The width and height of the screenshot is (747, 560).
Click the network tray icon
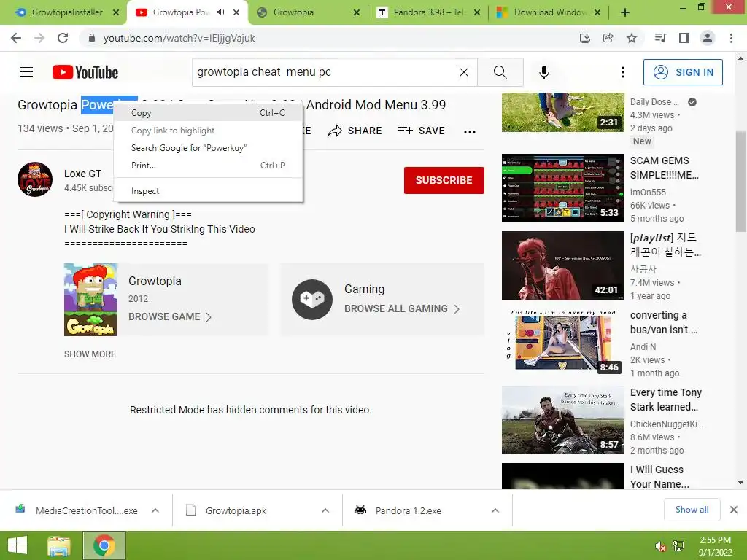click(x=678, y=546)
